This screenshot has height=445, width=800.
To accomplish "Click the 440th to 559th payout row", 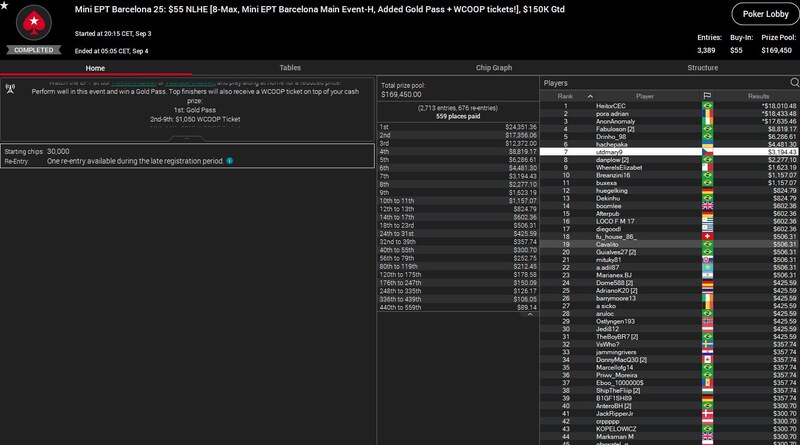I will coord(458,307).
